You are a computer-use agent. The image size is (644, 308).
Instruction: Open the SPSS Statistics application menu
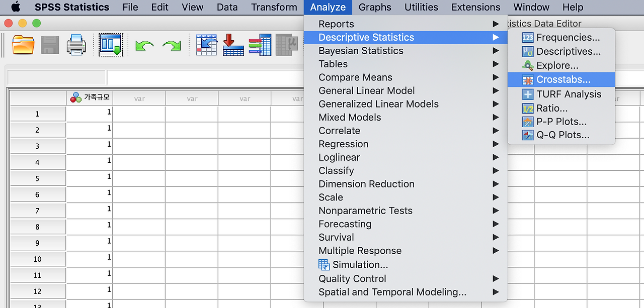point(72,7)
